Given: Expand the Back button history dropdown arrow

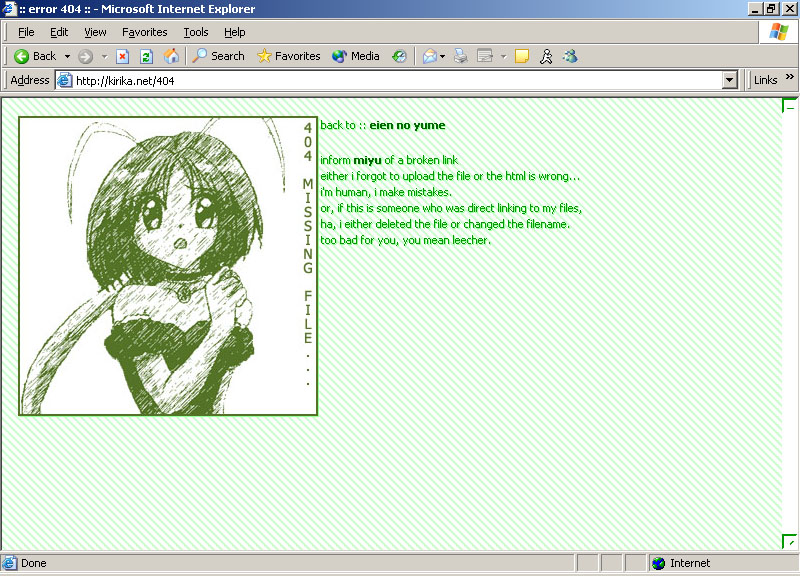Looking at the screenshot, I should [67, 56].
